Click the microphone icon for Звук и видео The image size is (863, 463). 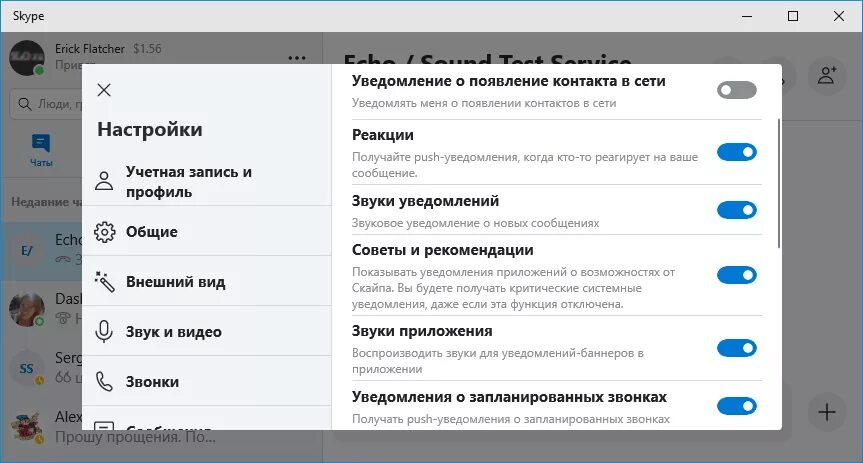104,332
